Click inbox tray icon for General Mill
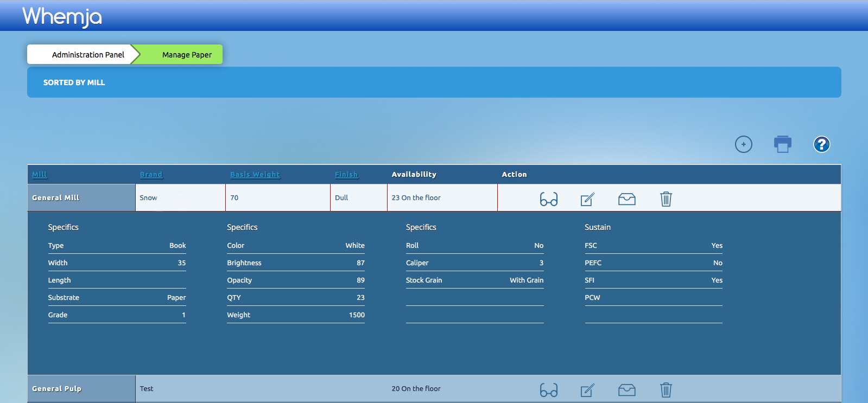The width and height of the screenshot is (868, 403). 626,199
